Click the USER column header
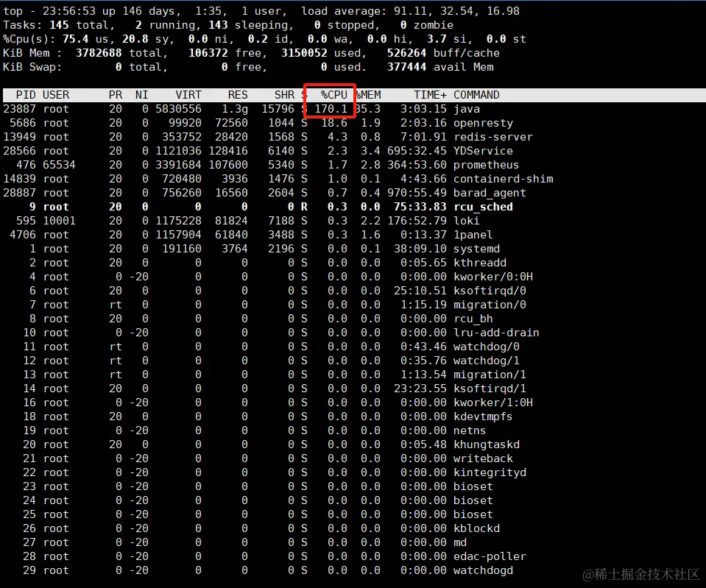The width and height of the screenshot is (706, 588). [x=56, y=95]
